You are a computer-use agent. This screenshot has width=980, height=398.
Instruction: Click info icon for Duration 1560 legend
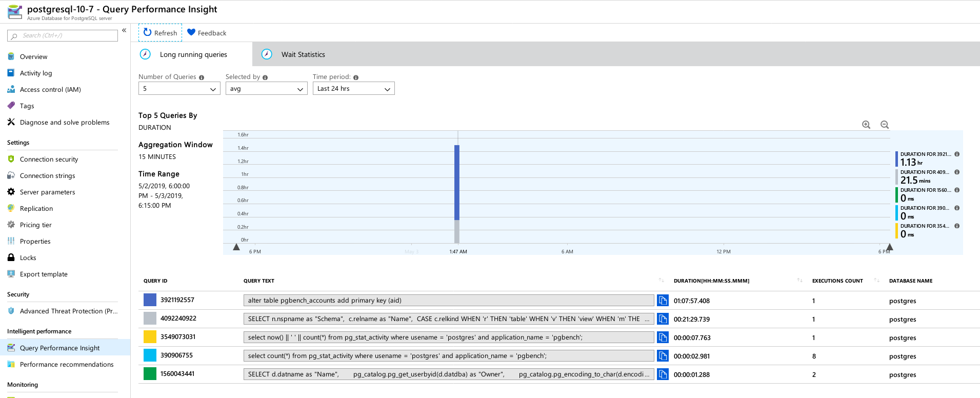(957, 190)
